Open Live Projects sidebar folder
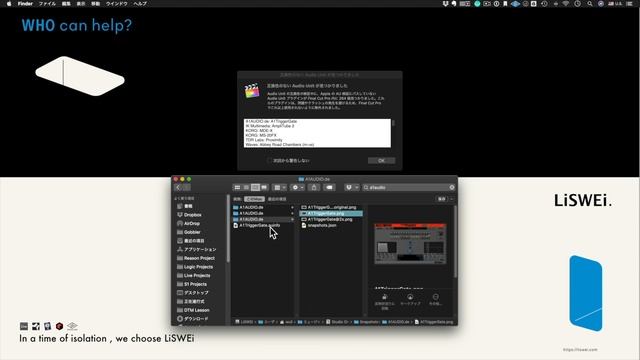 197,276
